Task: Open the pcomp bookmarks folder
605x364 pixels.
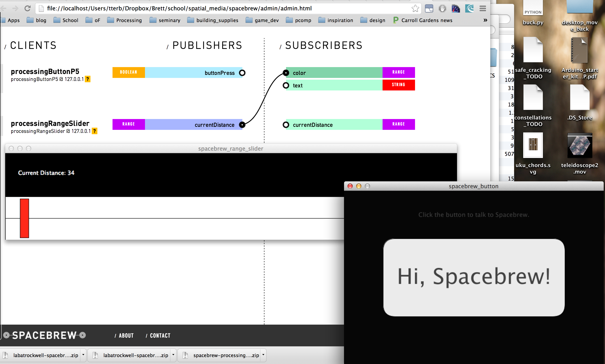Action: 299,20
